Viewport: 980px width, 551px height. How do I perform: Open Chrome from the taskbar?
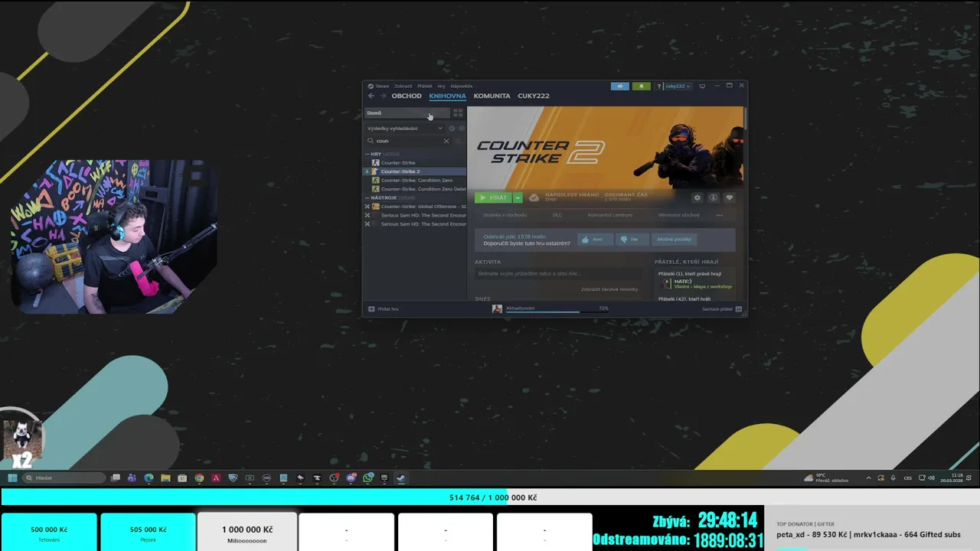199,478
